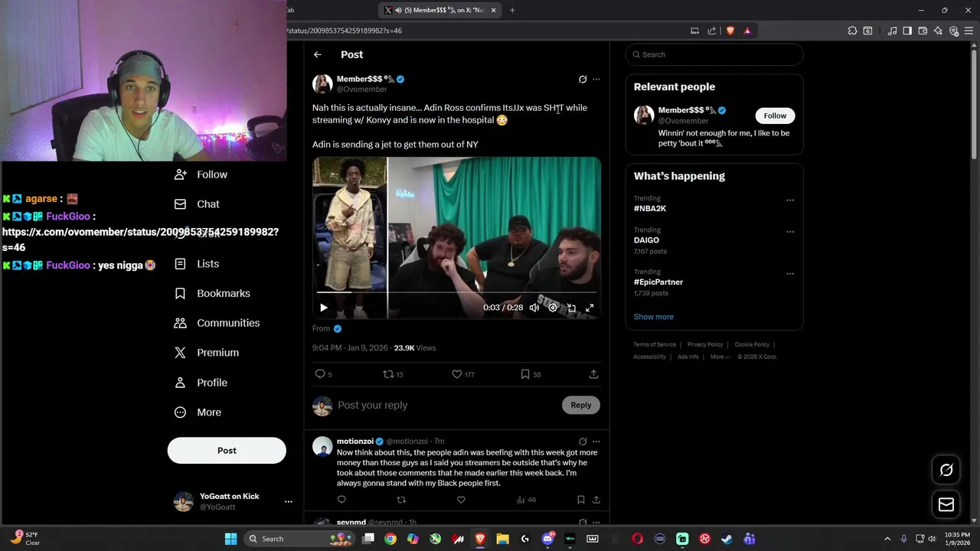Click the X search box
Screen dimensions: 980x551
tap(714, 54)
